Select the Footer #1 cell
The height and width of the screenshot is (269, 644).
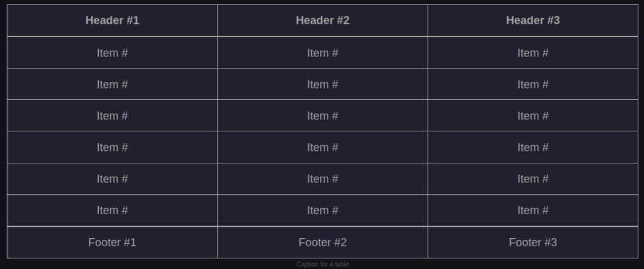(112, 242)
